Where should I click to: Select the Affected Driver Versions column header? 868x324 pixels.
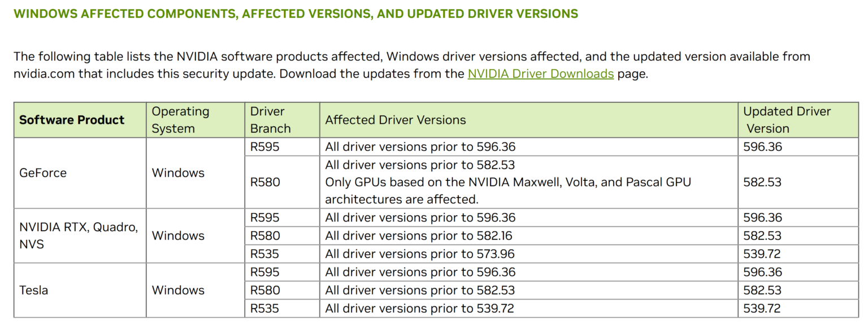[529, 120]
